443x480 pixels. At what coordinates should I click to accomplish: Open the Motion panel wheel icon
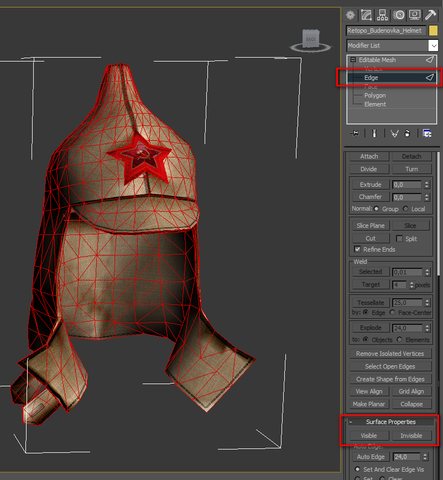[x=399, y=15]
